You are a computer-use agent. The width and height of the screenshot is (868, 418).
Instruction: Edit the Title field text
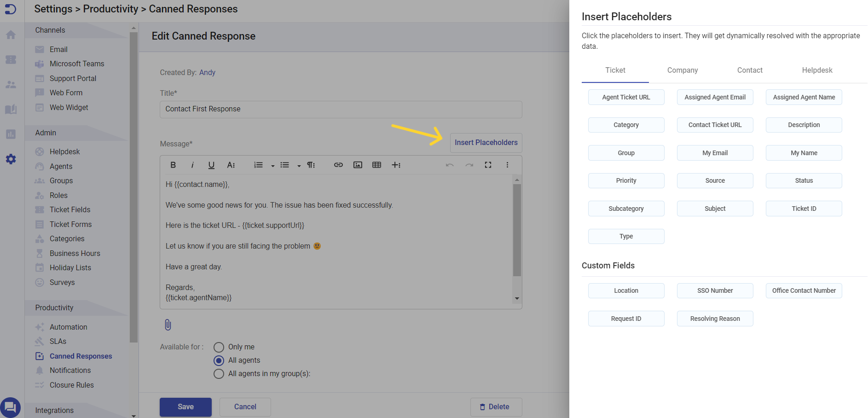(x=341, y=109)
